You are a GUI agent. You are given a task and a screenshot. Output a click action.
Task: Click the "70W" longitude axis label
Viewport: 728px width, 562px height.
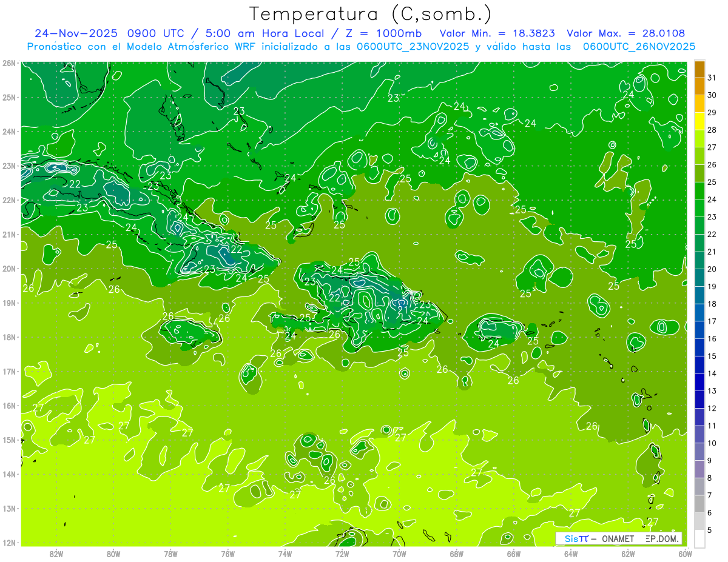click(399, 554)
